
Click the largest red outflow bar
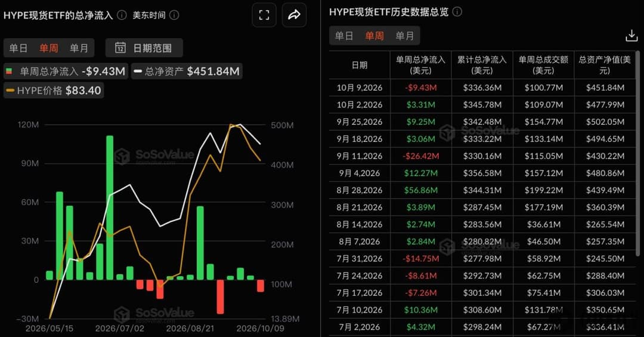point(220,296)
